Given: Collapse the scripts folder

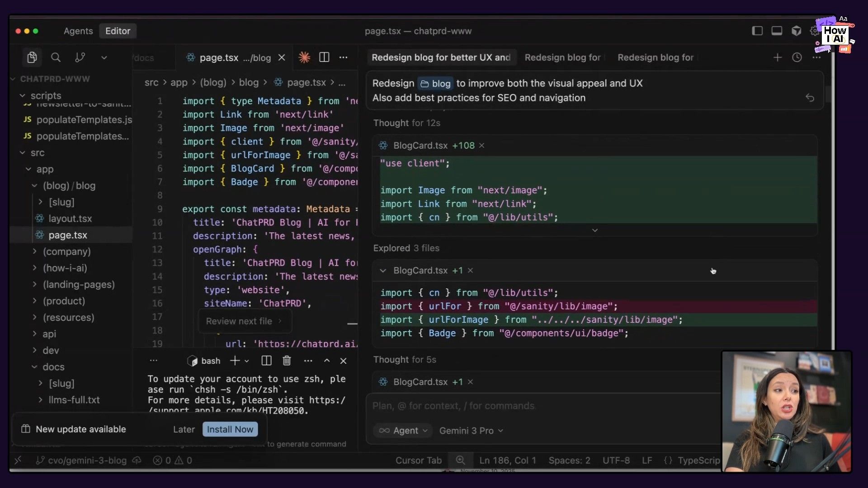Looking at the screenshot, I should (45, 96).
